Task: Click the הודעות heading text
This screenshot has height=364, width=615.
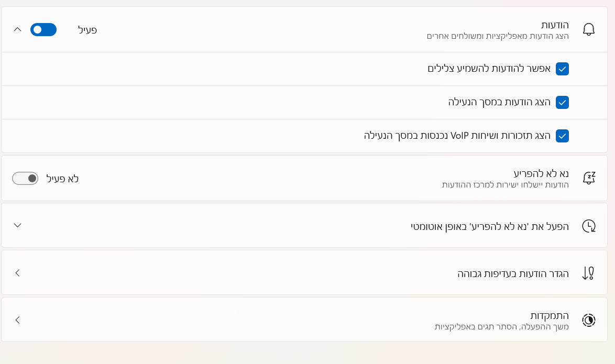Action: [x=555, y=25]
